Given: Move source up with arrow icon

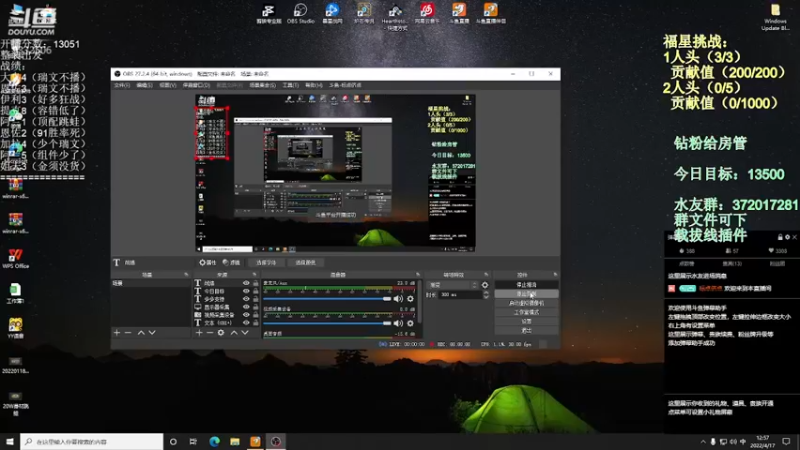Looking at the screenshot, I should coord(234,333).
